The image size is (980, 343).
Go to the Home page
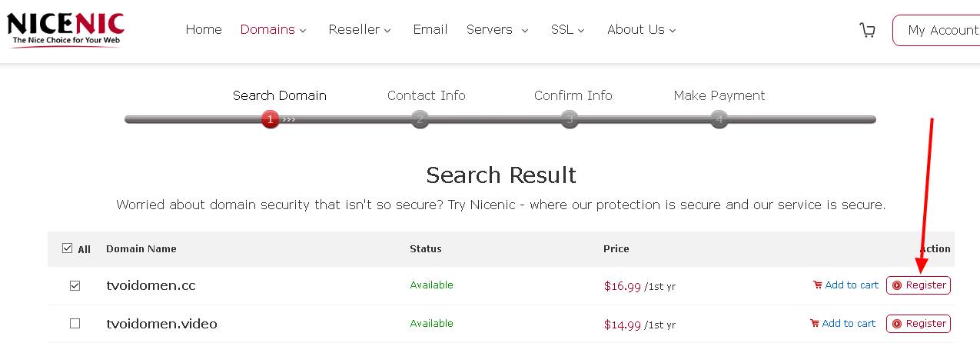coord(204,30)
